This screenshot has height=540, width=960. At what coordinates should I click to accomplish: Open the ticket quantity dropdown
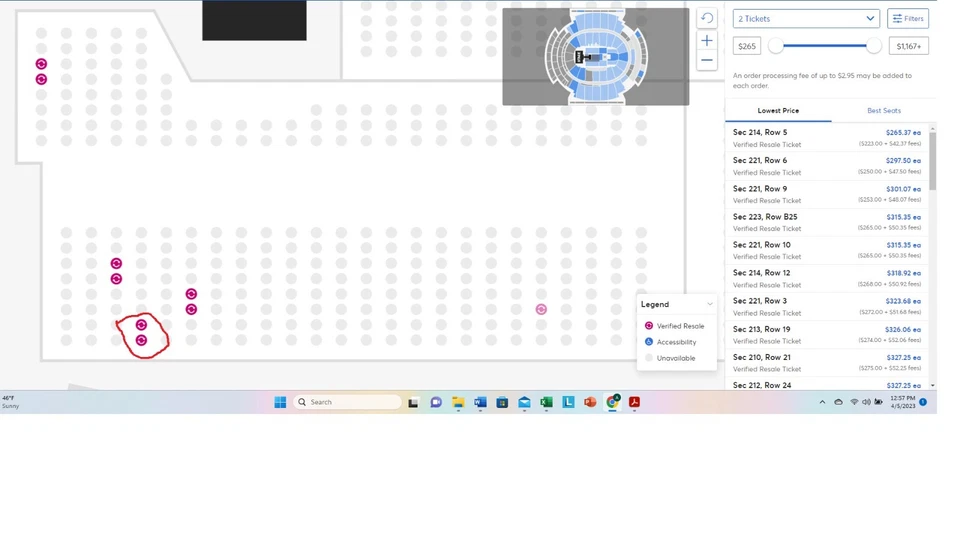click(x=806, y=18)
